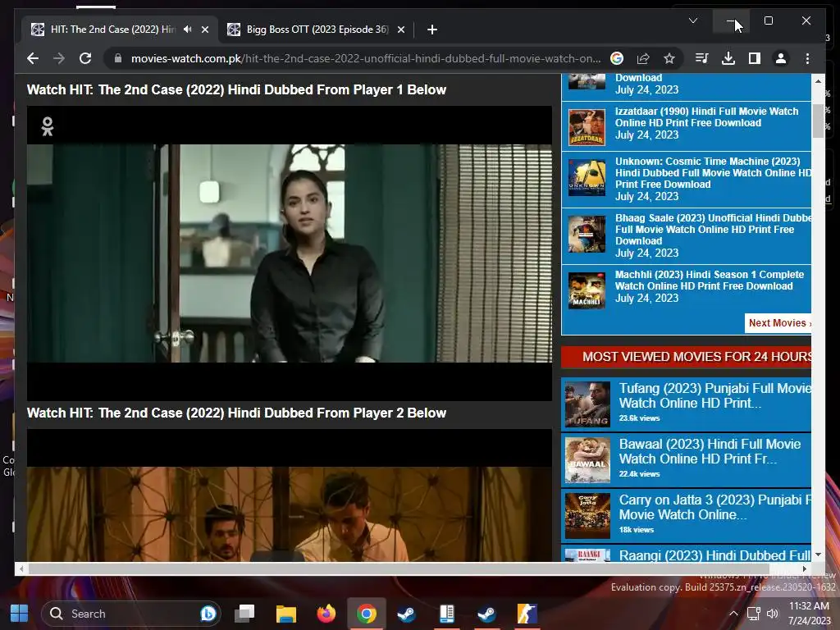Click horizontal scrollbar left arrow
This screenshot has height=630, width=840.
coord(21,569)
